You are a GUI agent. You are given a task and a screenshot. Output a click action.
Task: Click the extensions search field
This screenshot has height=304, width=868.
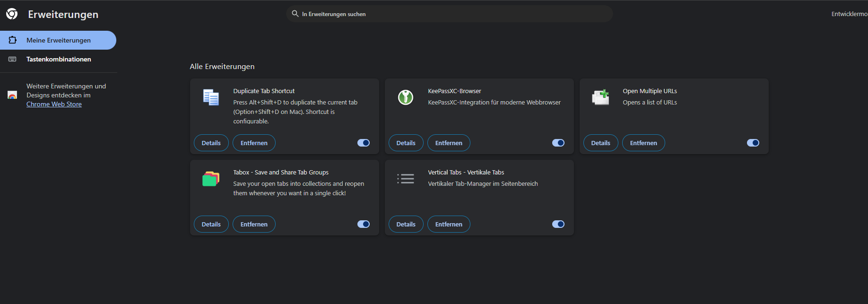point(449,14)
